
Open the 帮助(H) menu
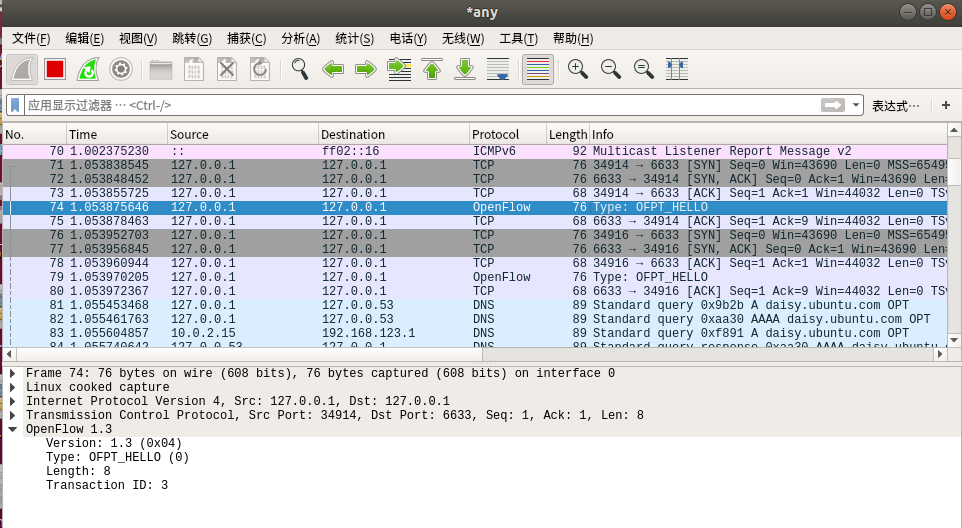573,39
